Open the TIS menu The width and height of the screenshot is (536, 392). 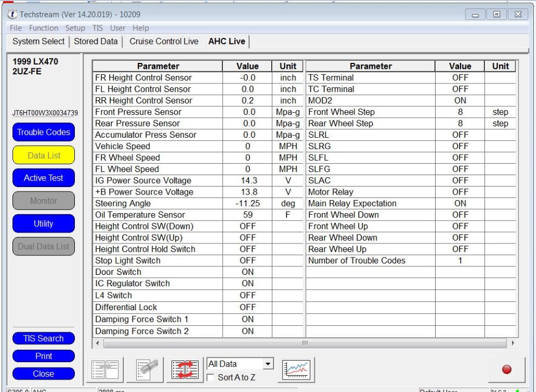pos(98,28)
